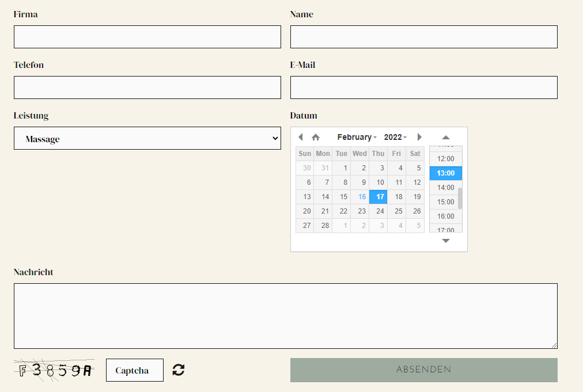The image size is (583, 392).
Task: Open the Leistung Massage dropdown
Action: (x=147, y=138)
